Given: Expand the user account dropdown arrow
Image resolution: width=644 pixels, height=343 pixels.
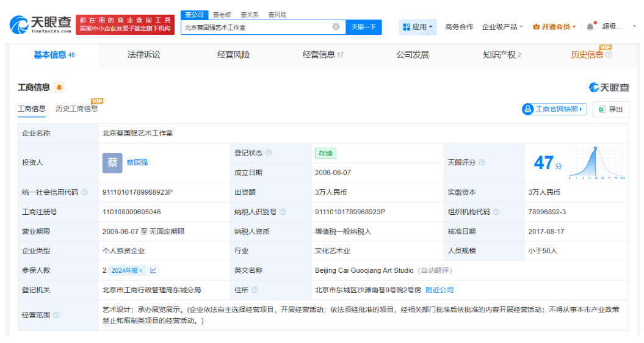Looking at the screenshot, I should click(634, 26).
